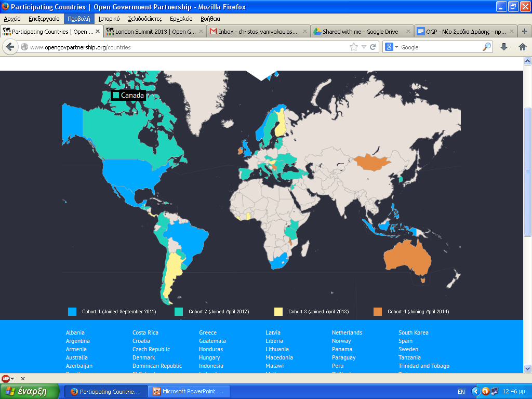Click Australia on the world map

(407, 258)
